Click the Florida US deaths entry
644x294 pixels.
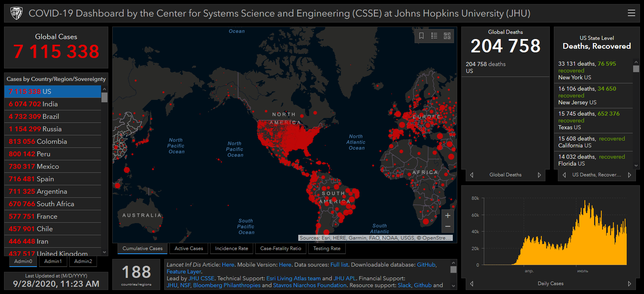coord(593,160)
